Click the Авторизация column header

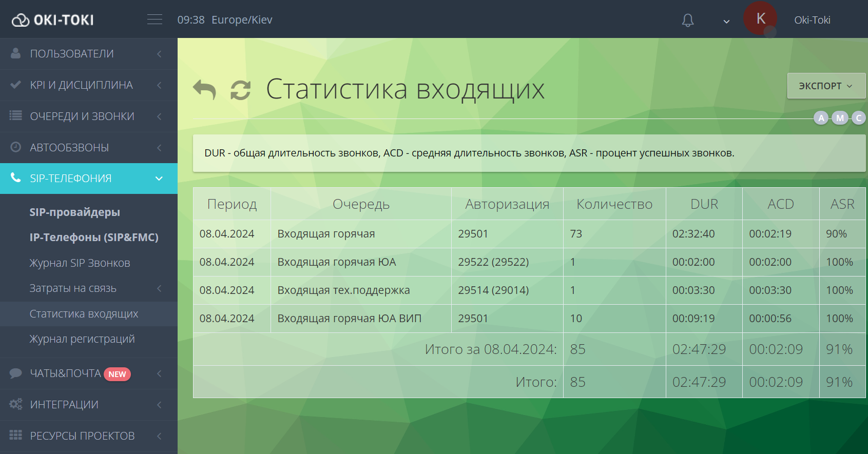507,204
